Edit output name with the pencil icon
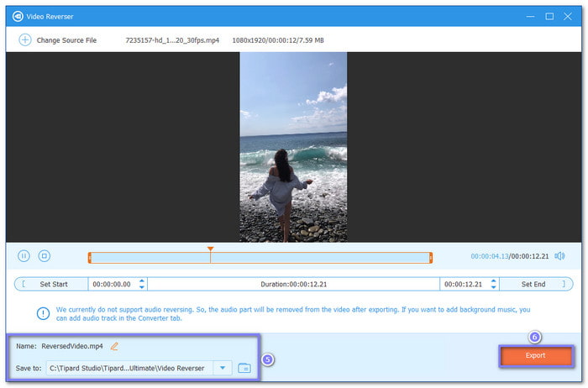 (114, 346)
